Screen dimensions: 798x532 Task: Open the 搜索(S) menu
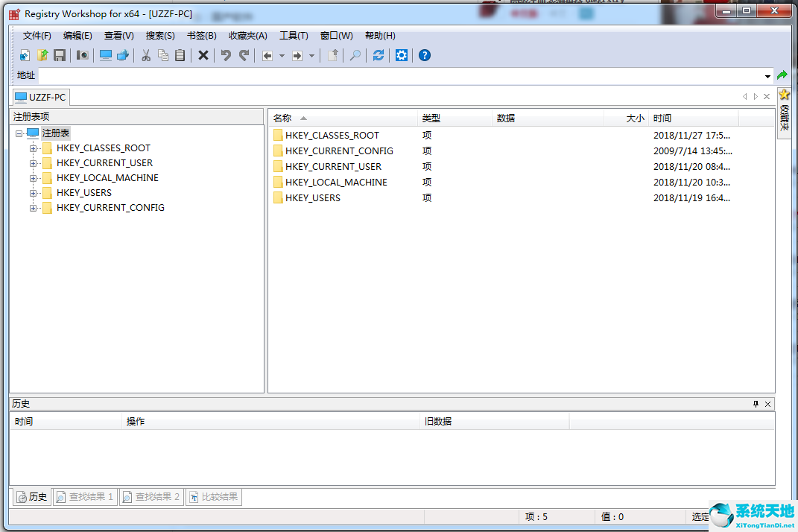[x=160, y=36]
